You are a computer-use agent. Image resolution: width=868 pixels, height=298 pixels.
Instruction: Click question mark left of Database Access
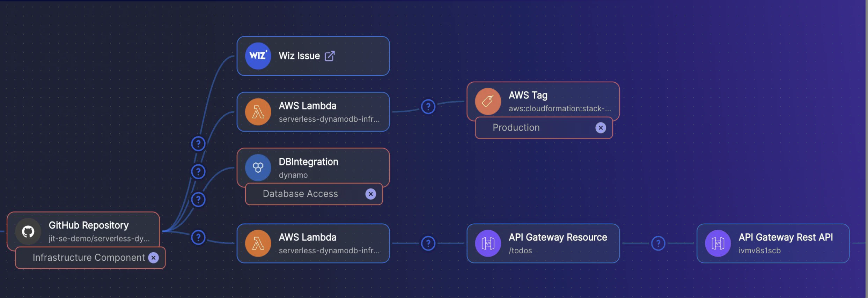pos(198,199)
